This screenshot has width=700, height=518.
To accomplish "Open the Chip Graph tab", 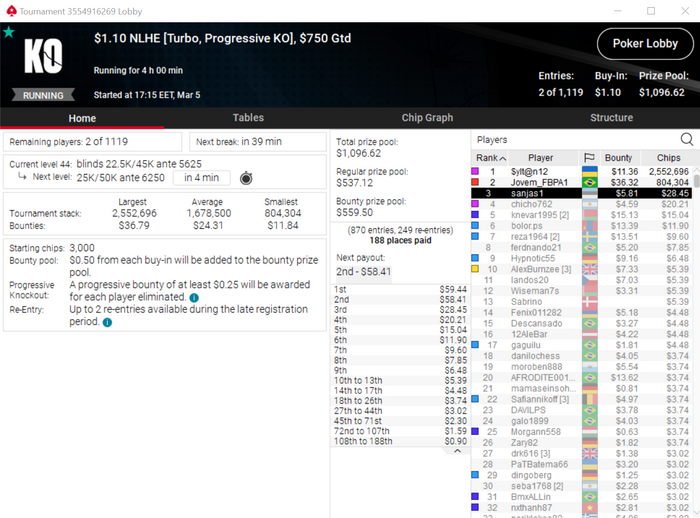I will coord(427,117).
